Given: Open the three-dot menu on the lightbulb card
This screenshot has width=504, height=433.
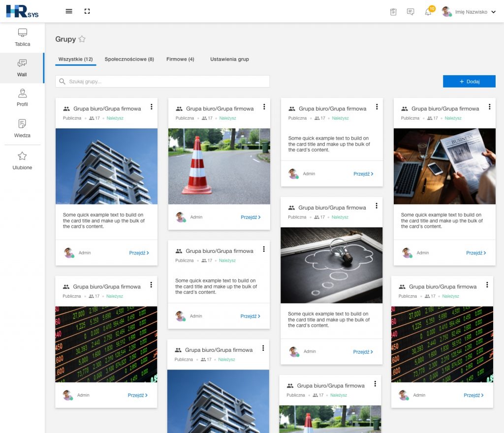Looking at the screenshot, I should [377, 206].
